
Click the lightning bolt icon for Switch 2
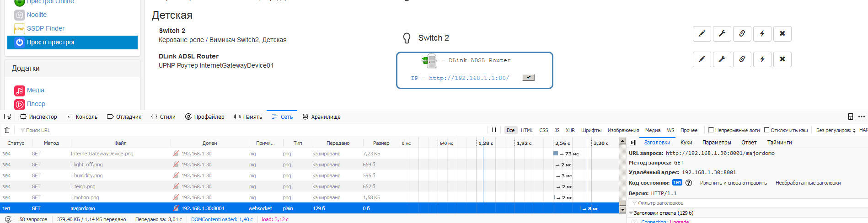pos(762,33)
